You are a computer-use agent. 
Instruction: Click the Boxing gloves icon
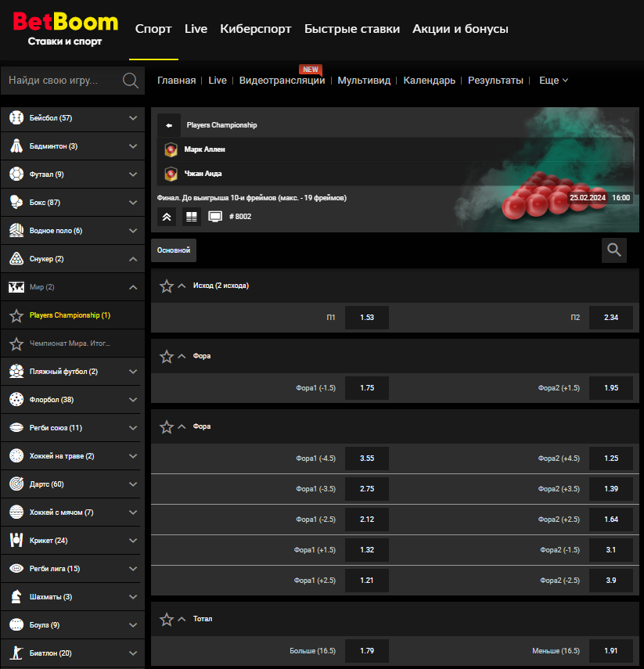pyautogui.click(x=16, y=202)
